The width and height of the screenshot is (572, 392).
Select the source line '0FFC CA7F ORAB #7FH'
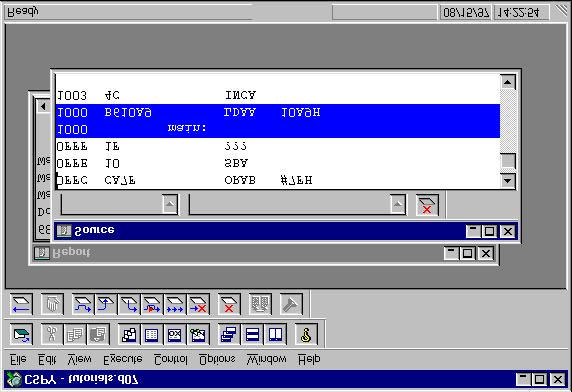pos(278,180)
